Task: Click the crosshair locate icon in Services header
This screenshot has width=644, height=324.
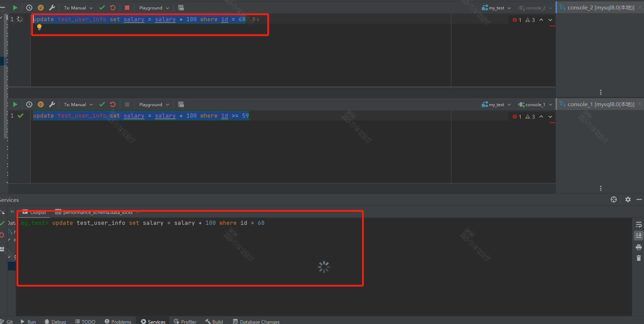Action: click(x=614, y=199)
